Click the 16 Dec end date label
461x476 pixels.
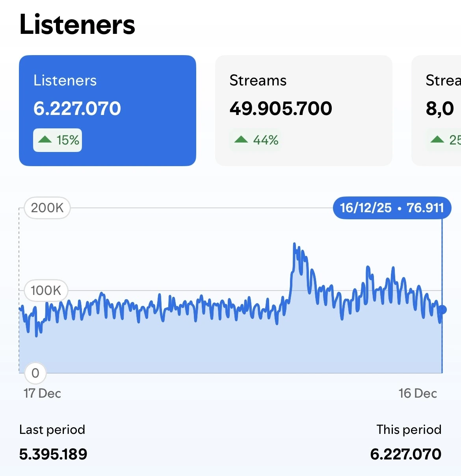(x=418, y=393)
